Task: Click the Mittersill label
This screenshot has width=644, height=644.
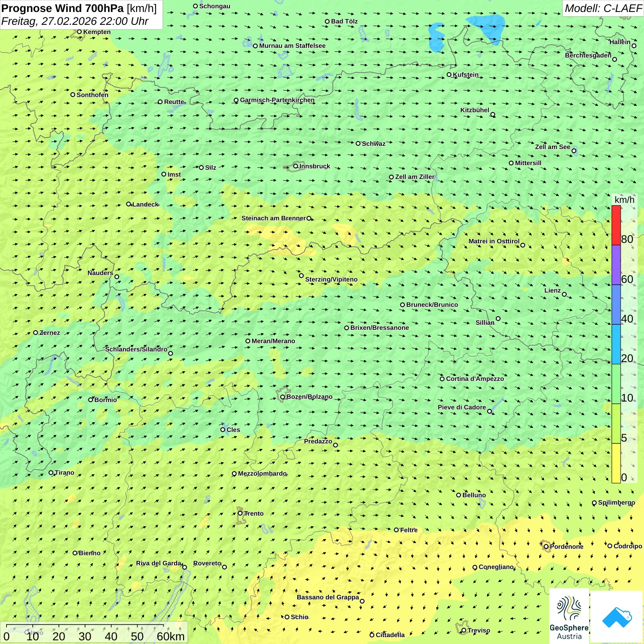Action: [x=528, y=163]
